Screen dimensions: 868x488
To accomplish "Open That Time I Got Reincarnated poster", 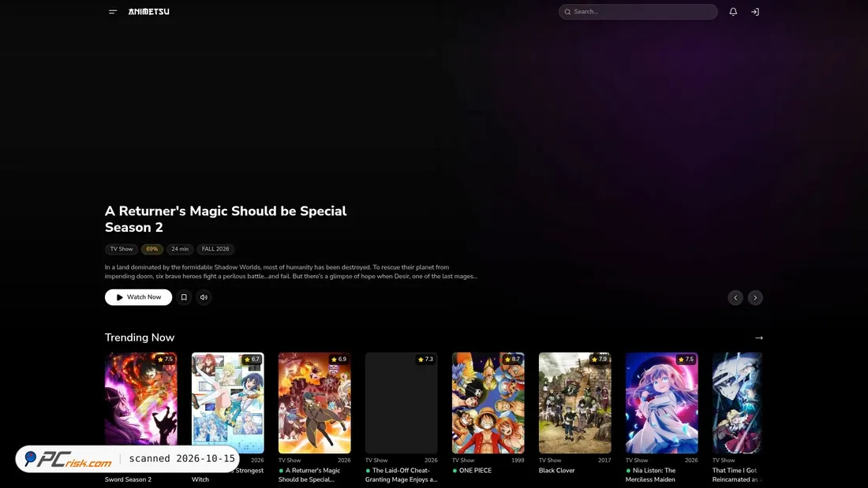I will (737, 403).
